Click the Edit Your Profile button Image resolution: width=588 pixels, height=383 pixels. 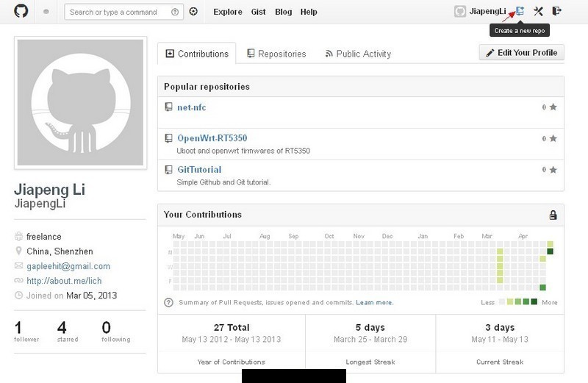522,52
